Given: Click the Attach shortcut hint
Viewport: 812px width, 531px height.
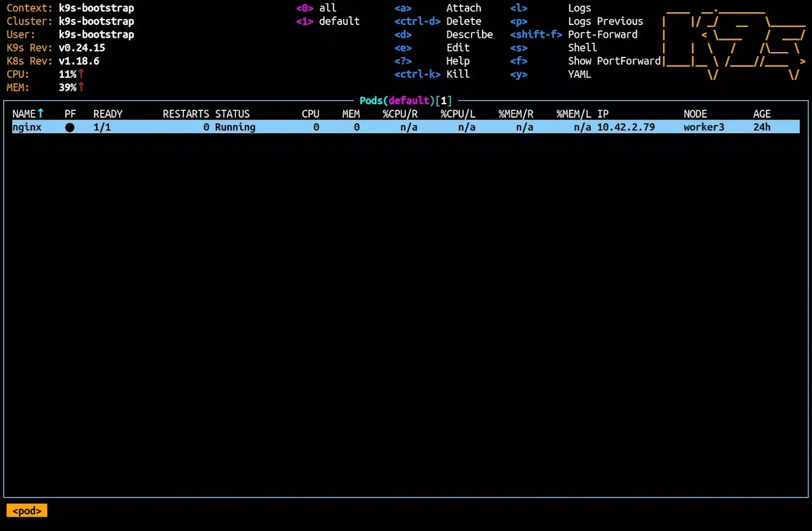Looking at the screenshot, I should click(464, 8).
